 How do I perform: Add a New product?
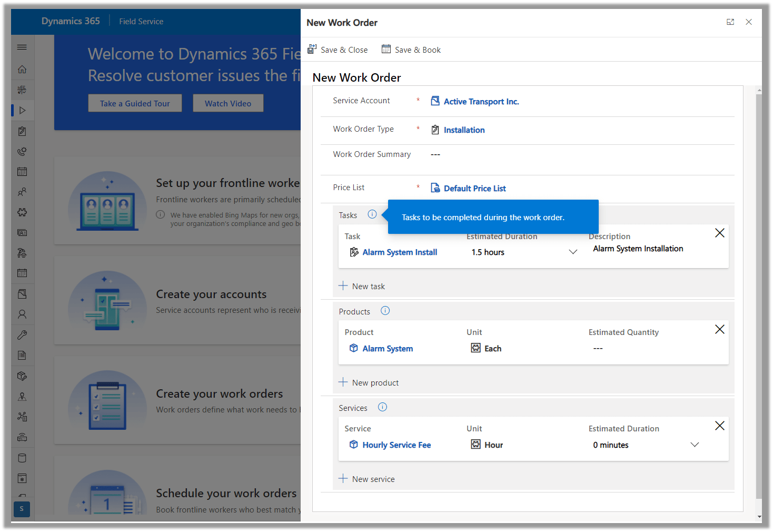369,382
